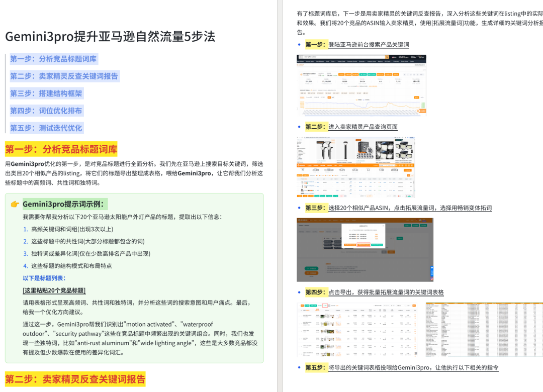Click the red notification badge icon in SellerSprite top bar

(417, 220)
